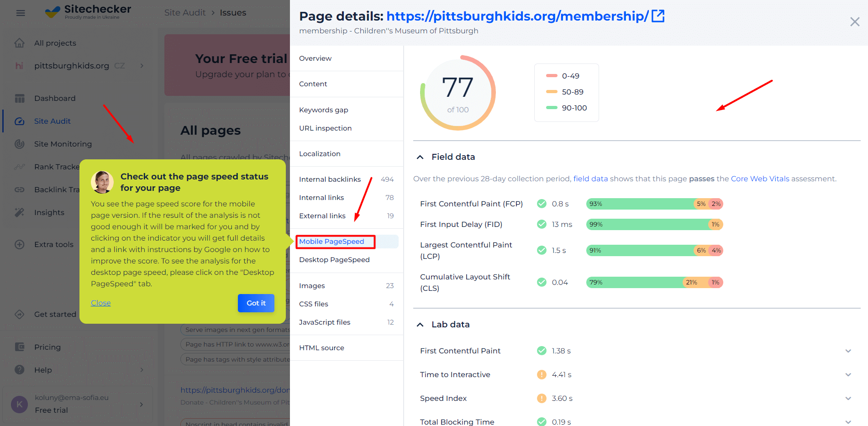
Task: Click the user avatar K icon
Action: pyautogui.click(x=19, y=404)
